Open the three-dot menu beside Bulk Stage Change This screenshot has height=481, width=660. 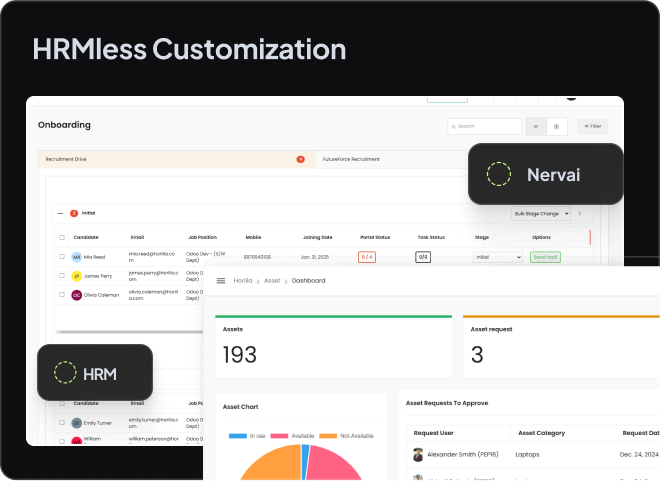580,214
